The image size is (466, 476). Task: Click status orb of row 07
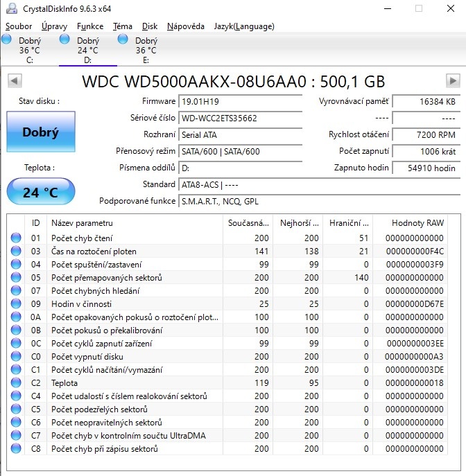[16, 290]
